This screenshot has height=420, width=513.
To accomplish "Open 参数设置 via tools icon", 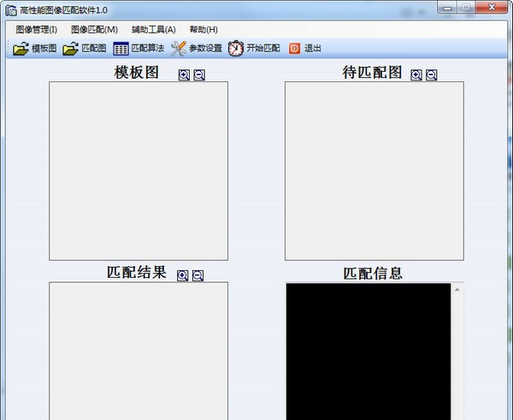I will click(179, 49).
